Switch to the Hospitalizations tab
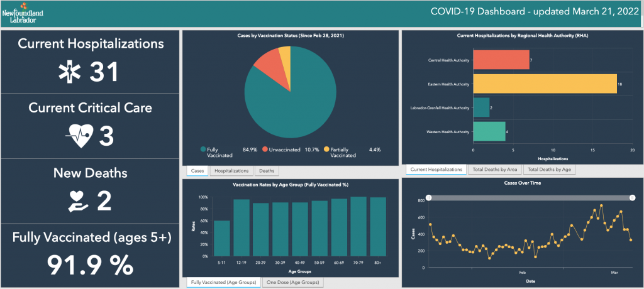Image resolution: width=644 pixels, height=289 pixels. pyautogui.click(x=232, y=171)
